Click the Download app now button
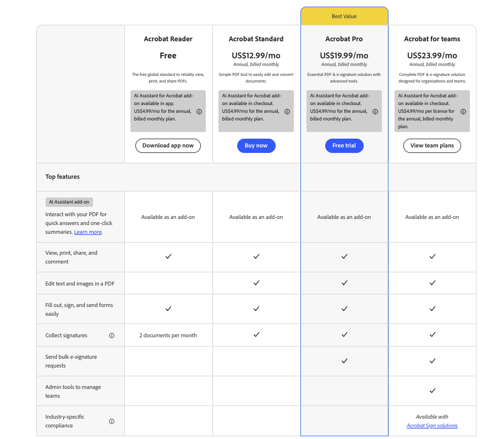The width and height of the screenshot is (504, 439). (x=168, y=146)
